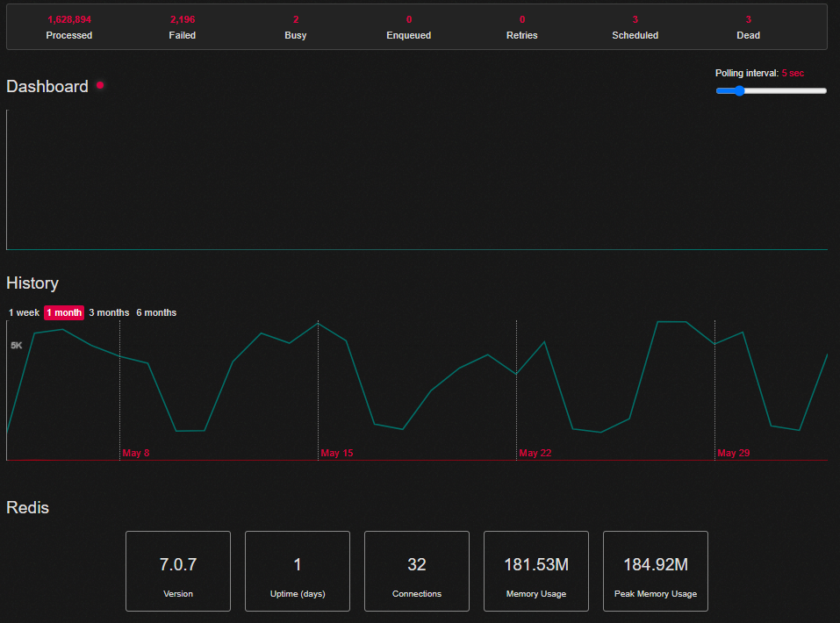Viewport: 840px width, 623px height.
Task: Go to the Enqueued queues stat
Action: click(409, 27)
